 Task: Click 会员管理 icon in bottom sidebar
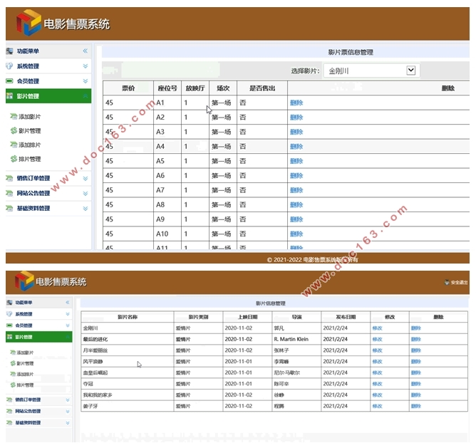(10, 325)
